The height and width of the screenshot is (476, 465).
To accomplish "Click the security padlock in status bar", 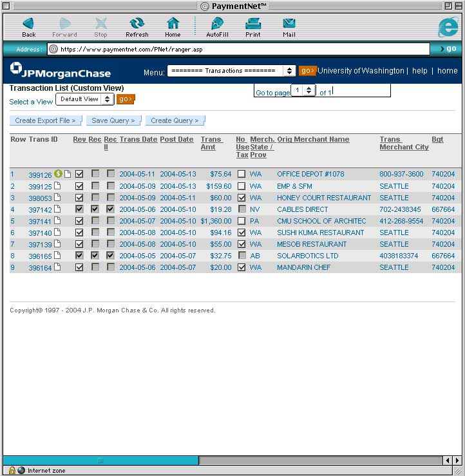I will coord(12,470).
